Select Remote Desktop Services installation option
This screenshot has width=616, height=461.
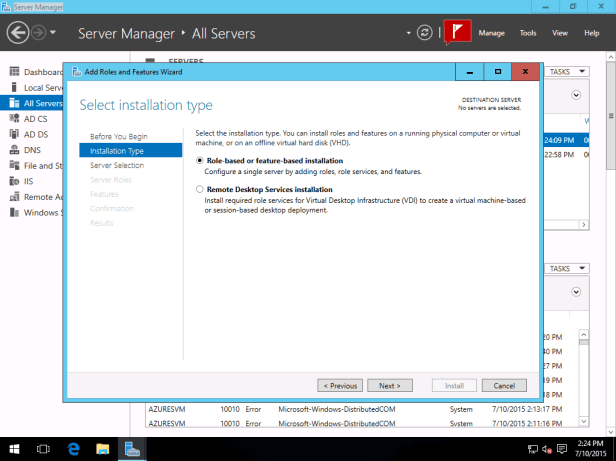[200, 189]
